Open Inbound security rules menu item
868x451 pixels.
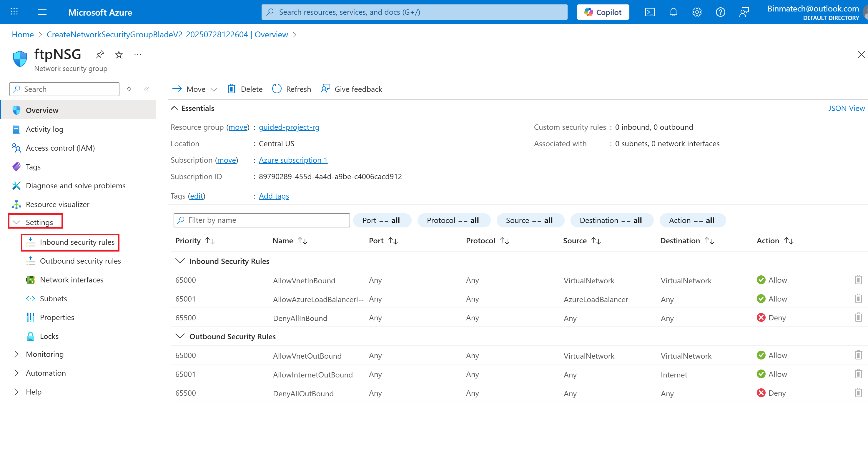(x=77, y=242)
